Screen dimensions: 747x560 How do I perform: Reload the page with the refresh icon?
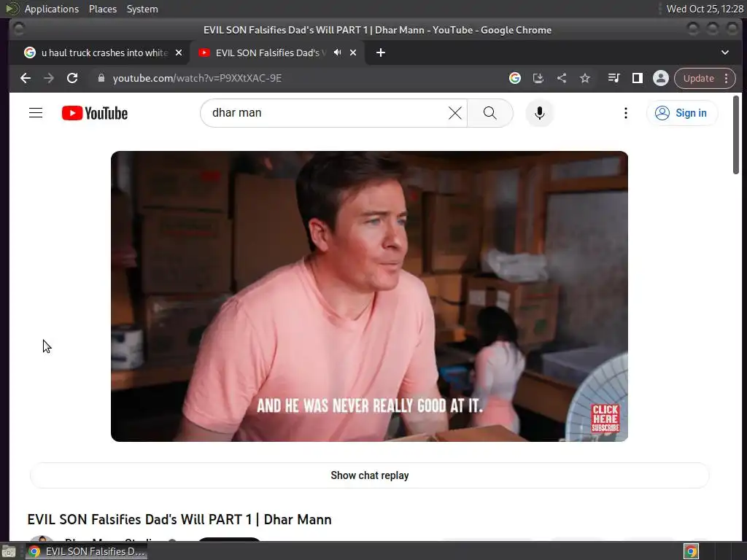[72, 78]
